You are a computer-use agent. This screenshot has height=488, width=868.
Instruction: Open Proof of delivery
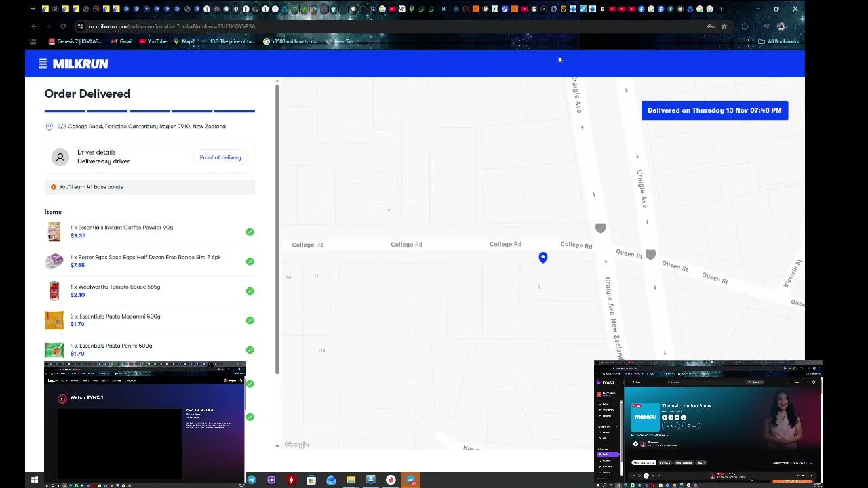coord(220,157)
